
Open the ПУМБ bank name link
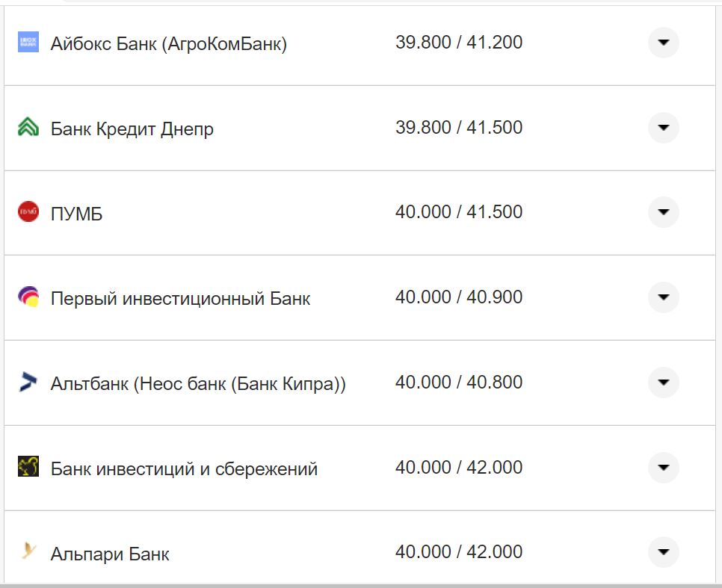[76, 214]
